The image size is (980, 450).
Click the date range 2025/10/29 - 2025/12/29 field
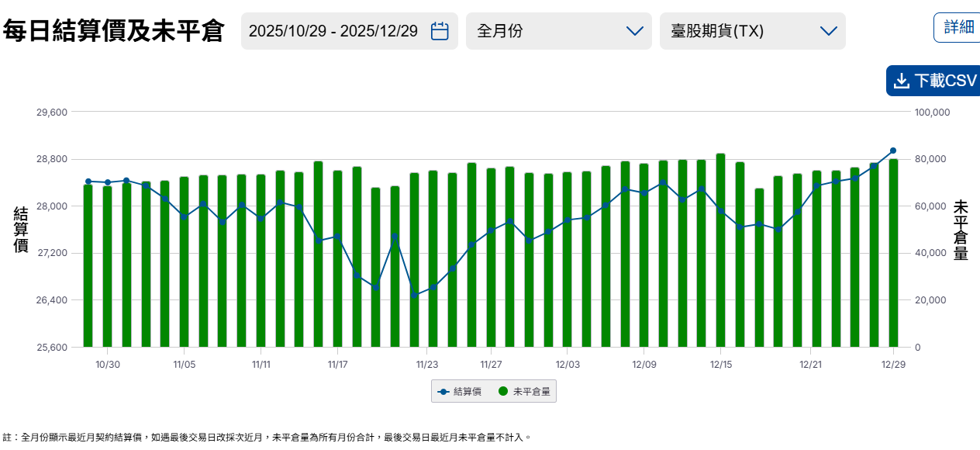(x=333, y=31)
